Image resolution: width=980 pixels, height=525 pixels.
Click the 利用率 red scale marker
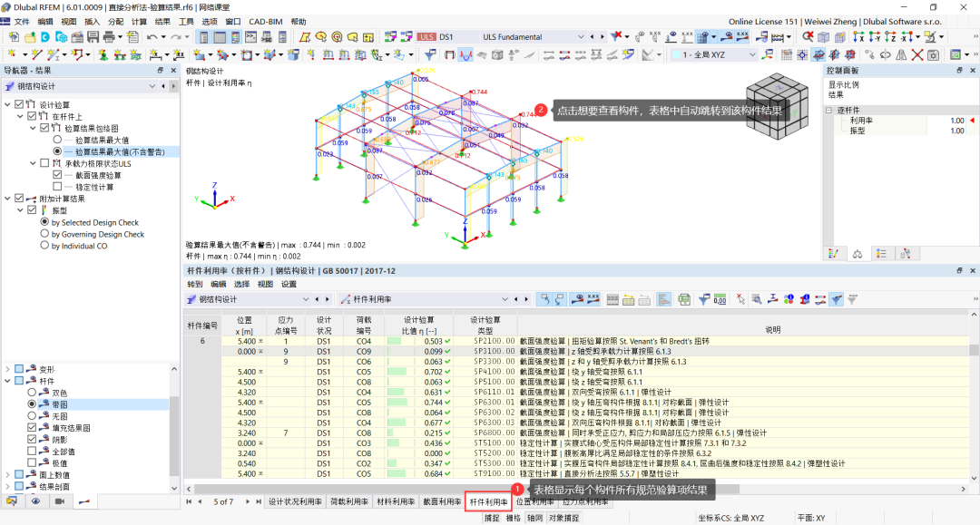(972, 121)
